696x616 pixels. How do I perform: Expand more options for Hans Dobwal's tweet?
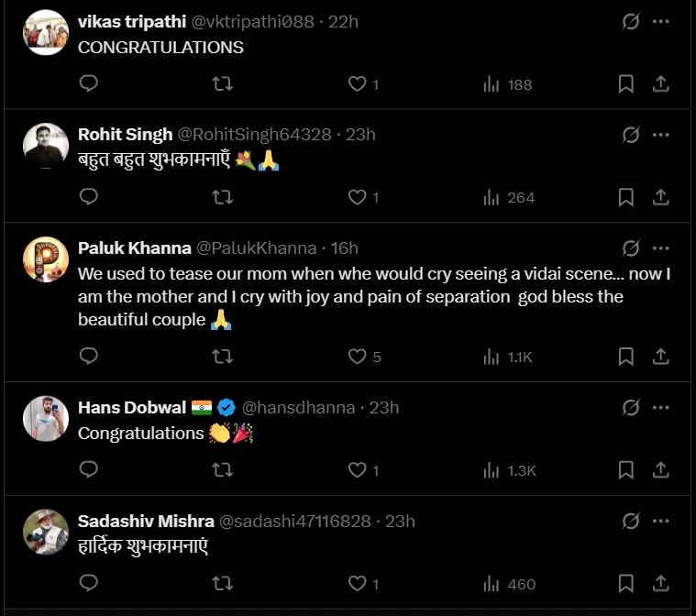coord(660,407)
